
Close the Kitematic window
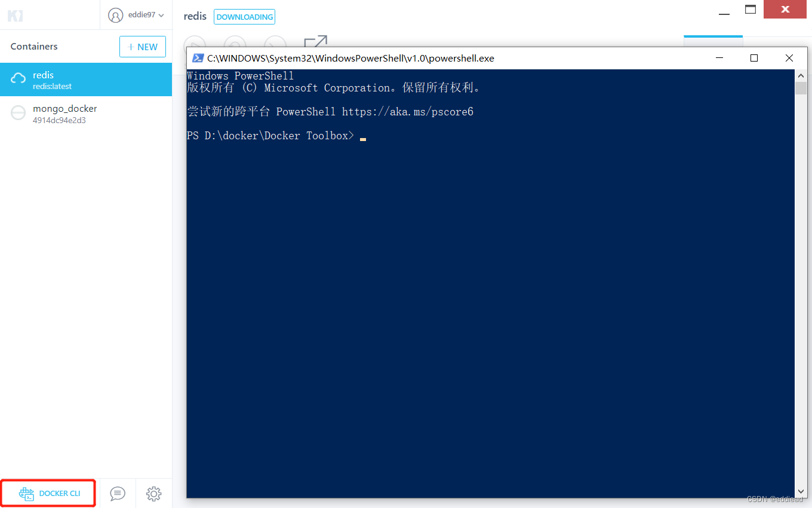[x=785, y=9]
